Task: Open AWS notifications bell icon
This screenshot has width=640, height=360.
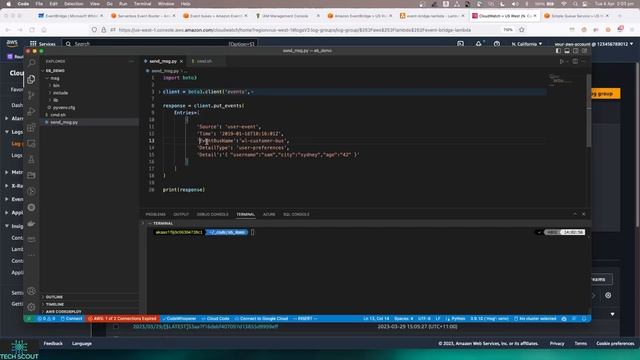Action: pyautogui.click(x=478, y=44)
